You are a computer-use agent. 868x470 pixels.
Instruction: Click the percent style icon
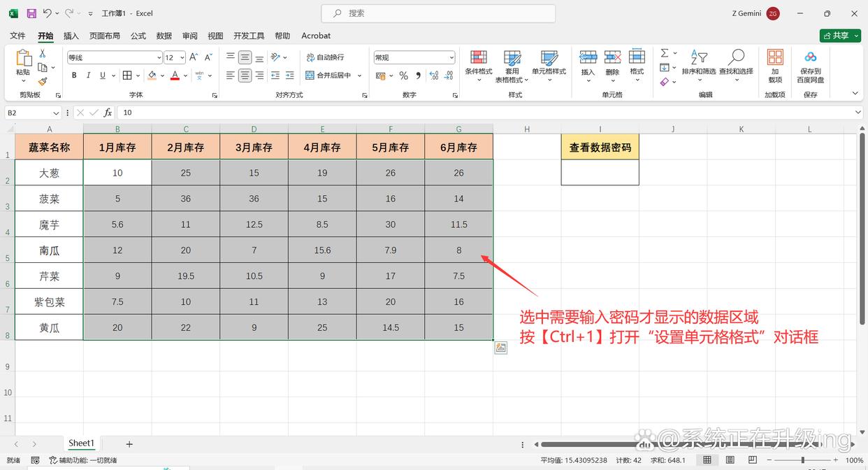coord(403,76)
